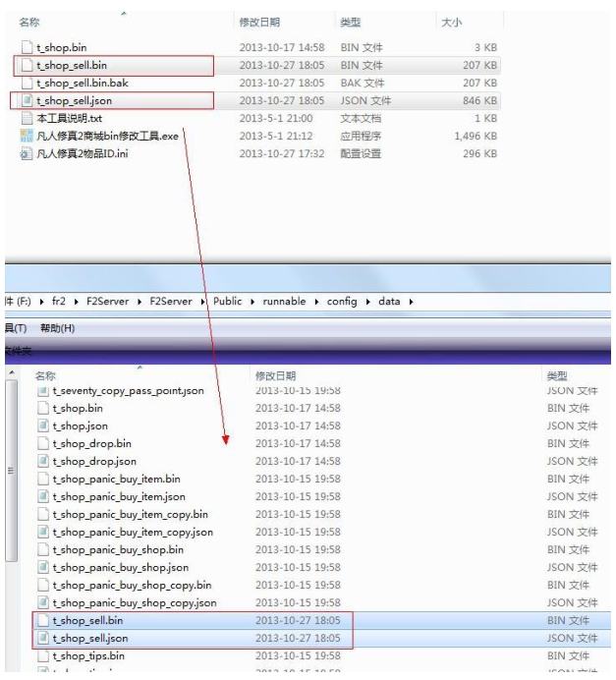Click t_shop_sell.bin icon in data folder
This screenshot has height=680, width=616.
pyautogui.click(x=43, y=621)
